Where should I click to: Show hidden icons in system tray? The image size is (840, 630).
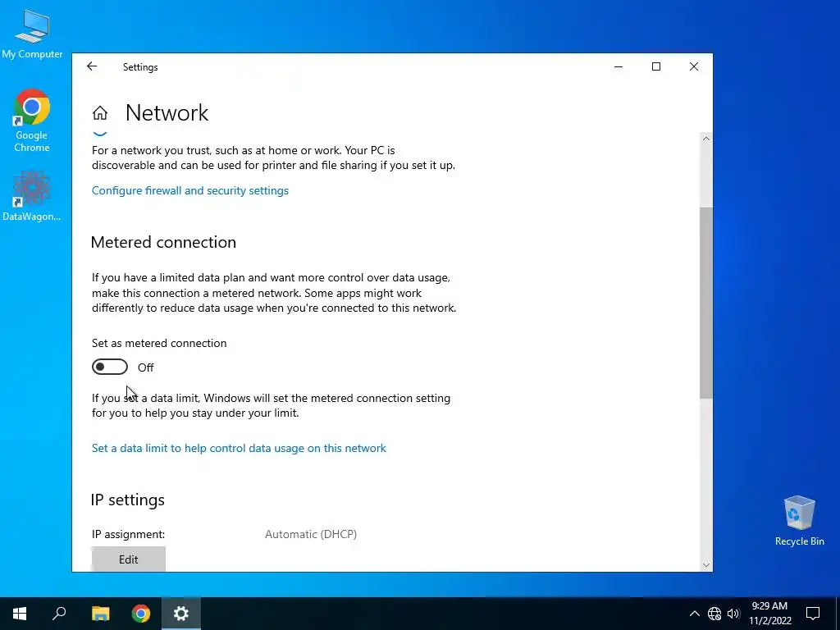tap(694, 614)
